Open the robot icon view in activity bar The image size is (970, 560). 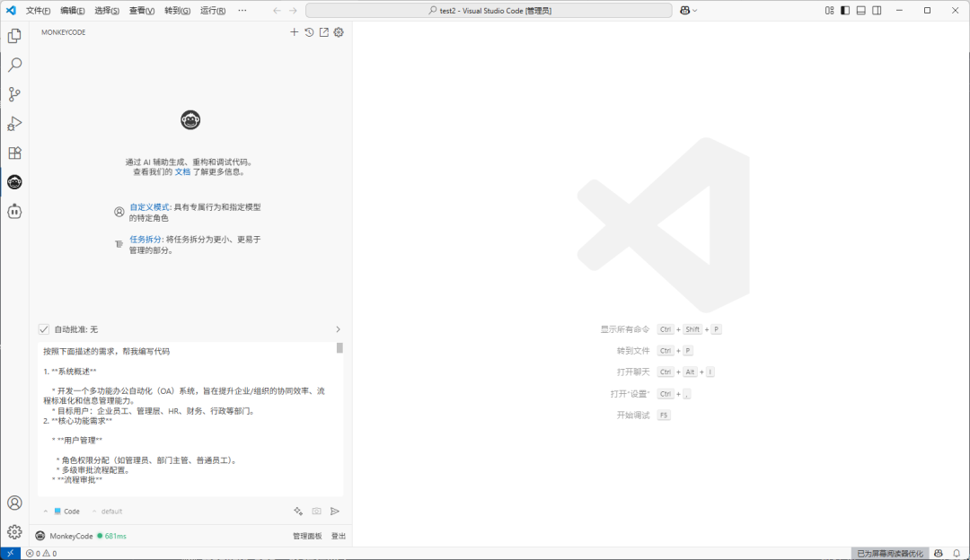(15, 212)
